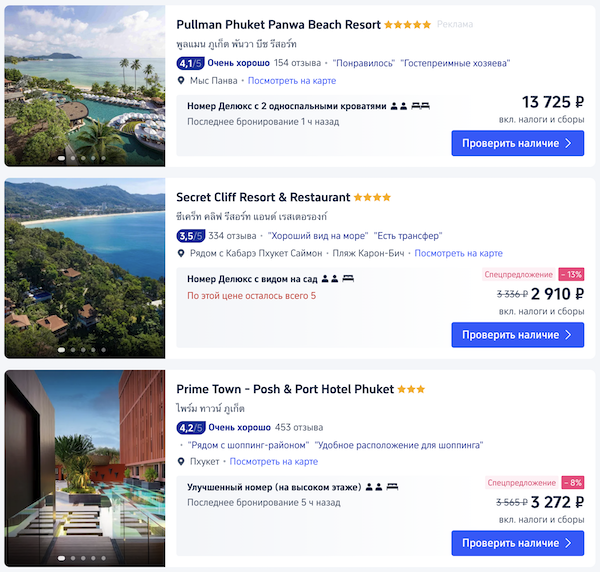Screen dimensions: 600x572
Task: Show Prime Town hotel on the map
Action: click(x=274, y=462)
